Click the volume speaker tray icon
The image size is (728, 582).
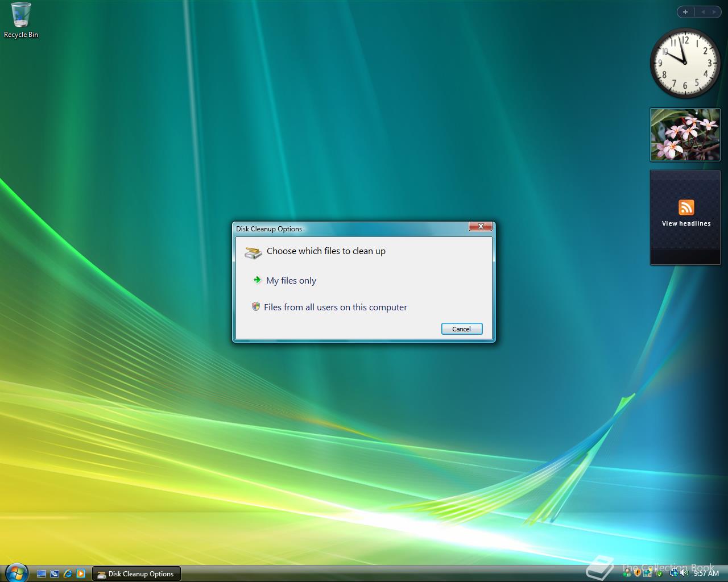(x=684, y=573)
